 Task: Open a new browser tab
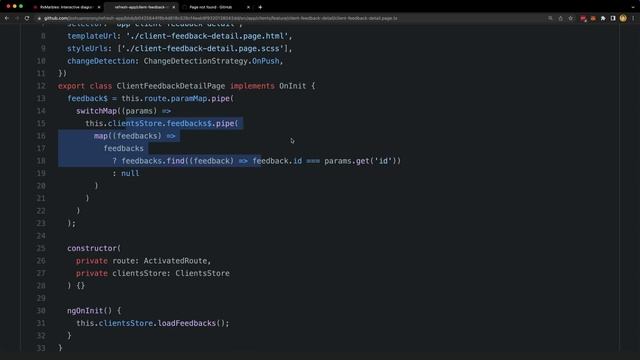(x=260, y=7)
